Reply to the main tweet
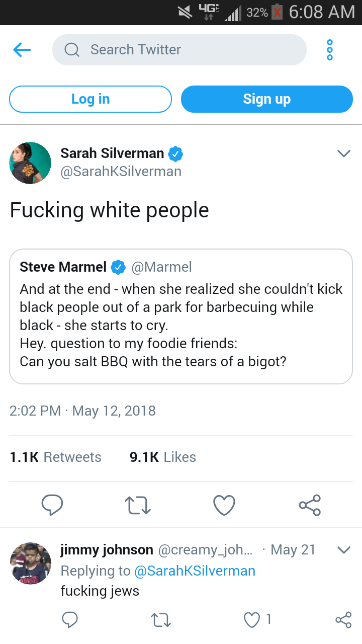The height and width of the screenshot is (644, 362). point(52,505)
